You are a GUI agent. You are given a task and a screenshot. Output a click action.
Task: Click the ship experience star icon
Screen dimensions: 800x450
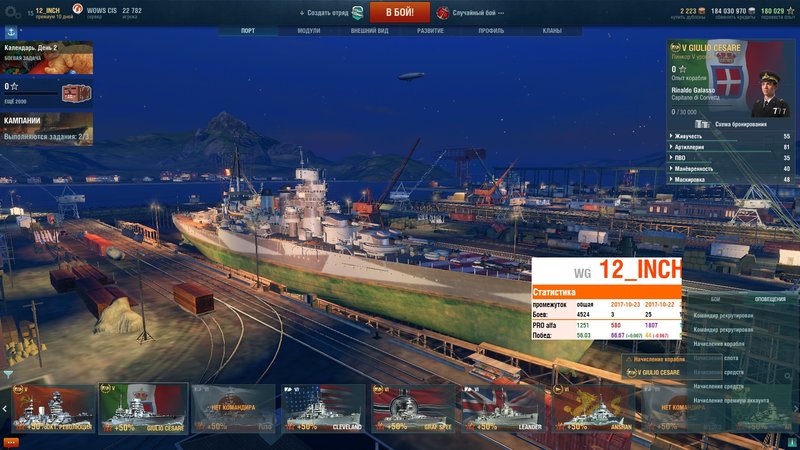coord(683,69)
